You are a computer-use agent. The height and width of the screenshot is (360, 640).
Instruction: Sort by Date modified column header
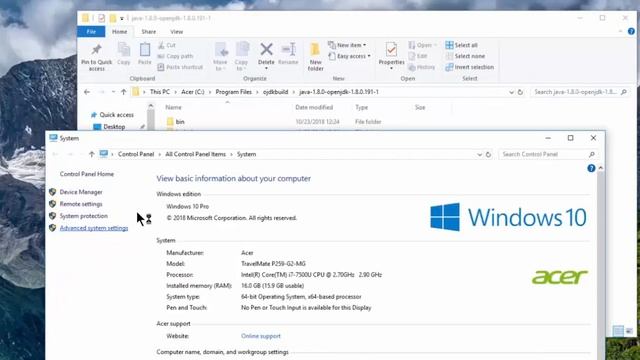point(314,107)
